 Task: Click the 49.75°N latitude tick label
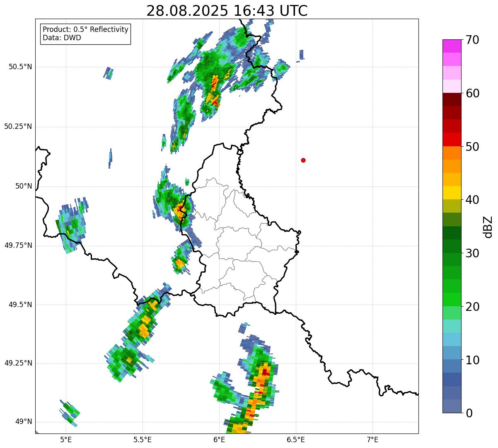click(x=18, y=245)
